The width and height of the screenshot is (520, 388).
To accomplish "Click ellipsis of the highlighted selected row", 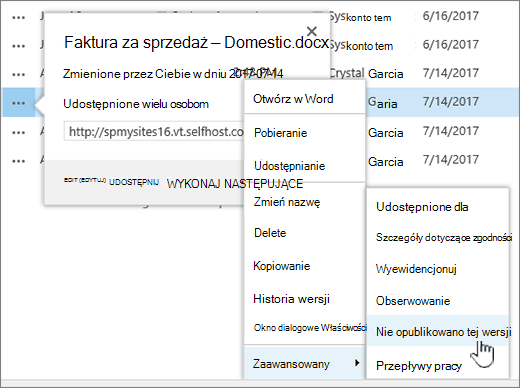I will [18, 103].
